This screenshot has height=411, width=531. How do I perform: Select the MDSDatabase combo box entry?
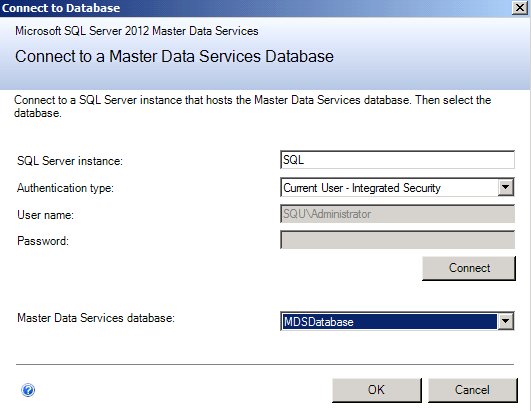pos(389,322)
